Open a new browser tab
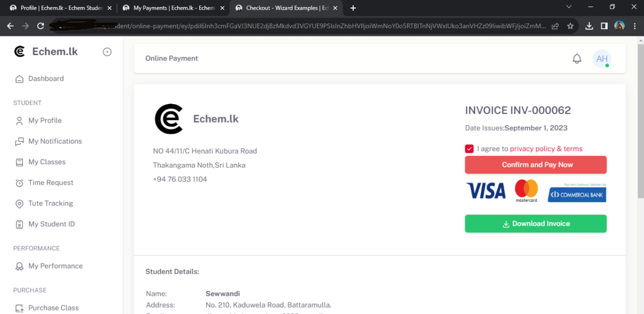This screenshot has width=644, height=314. tap(353, 8)
